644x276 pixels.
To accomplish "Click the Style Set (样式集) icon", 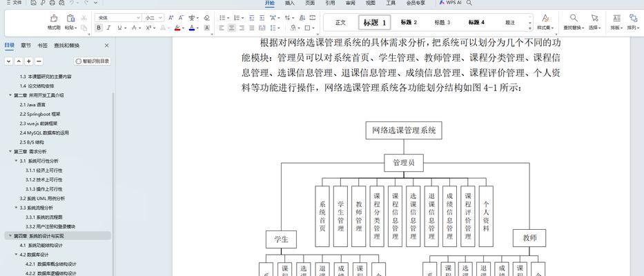I will pos(545,18).
